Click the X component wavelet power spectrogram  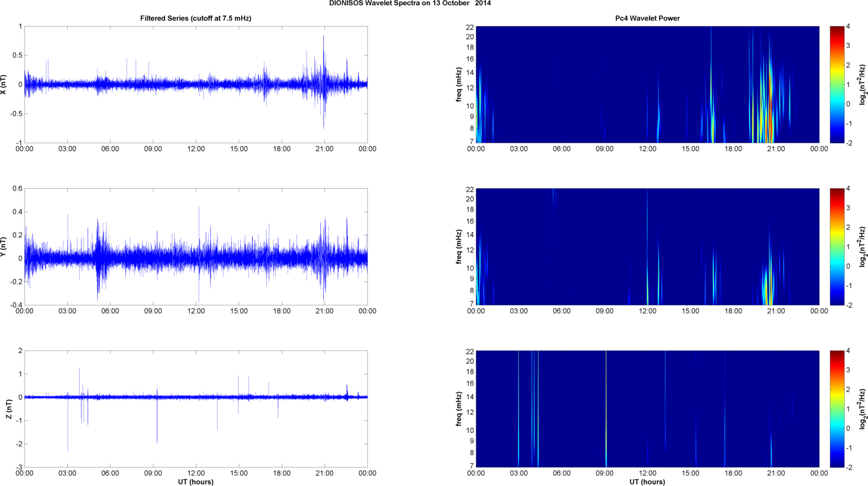pos(647,84)
